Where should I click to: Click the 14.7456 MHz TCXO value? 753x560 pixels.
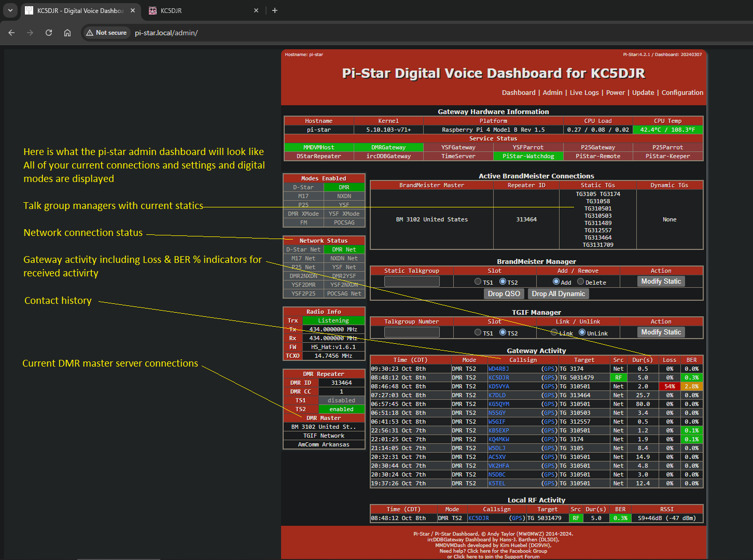click(333, 356)
